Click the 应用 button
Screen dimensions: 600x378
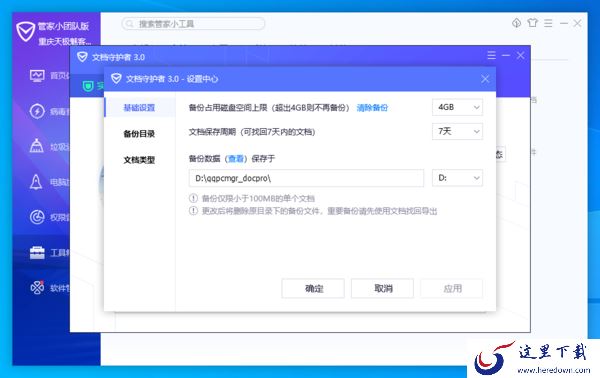point(452,288)
